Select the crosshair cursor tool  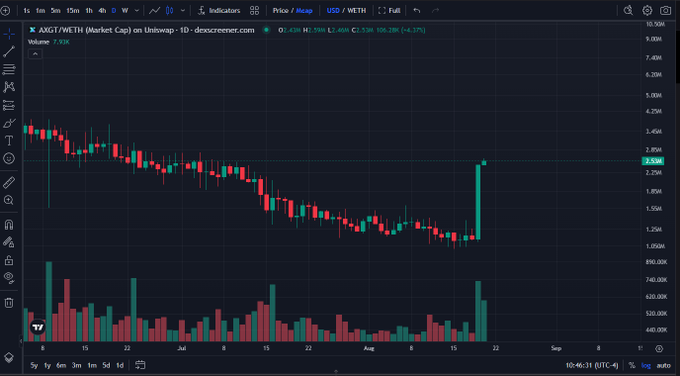coord(9,34)
